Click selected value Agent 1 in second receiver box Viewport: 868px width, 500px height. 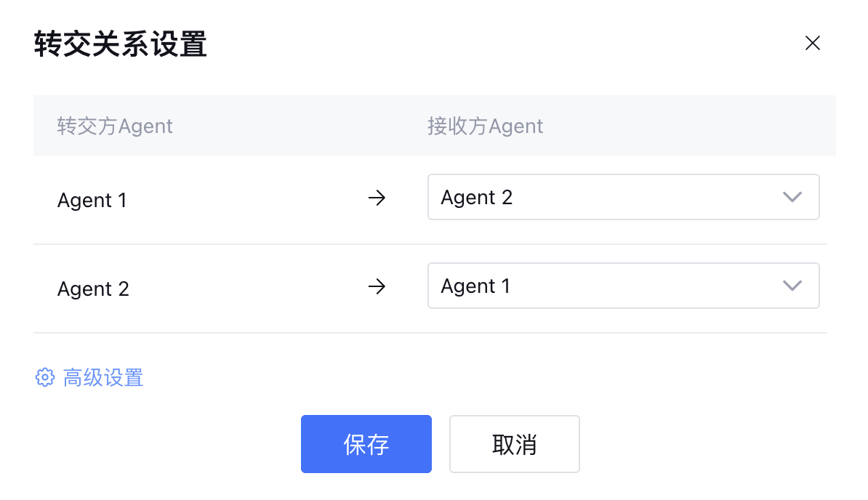(x=475, y=286)
